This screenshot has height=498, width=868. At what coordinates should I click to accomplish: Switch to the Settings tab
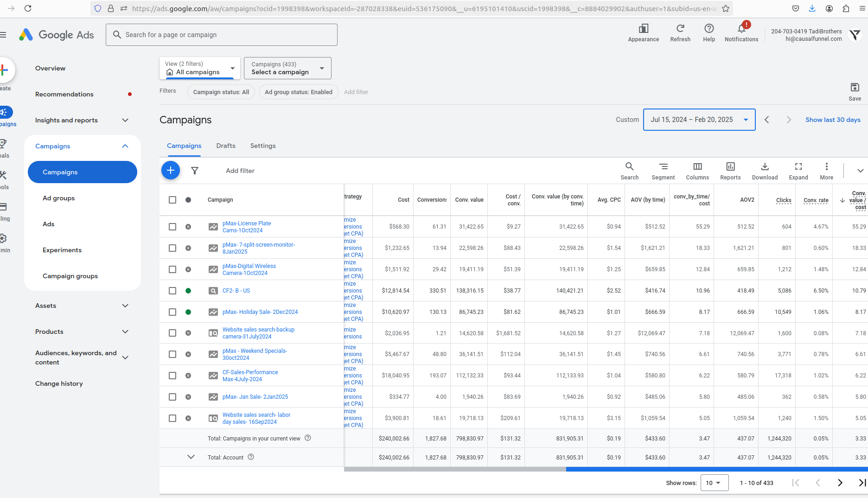click(x=263, y=146)
